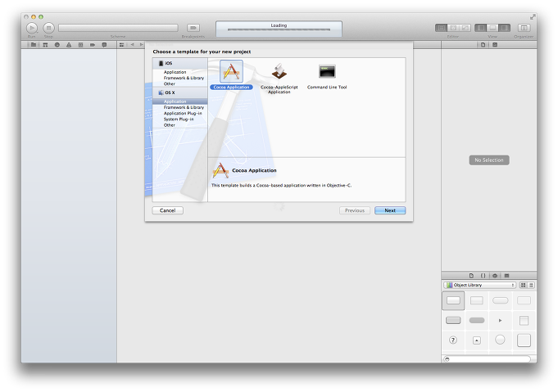Click the Next button
Screen dimensions: 558x392
tap(390, 210)
